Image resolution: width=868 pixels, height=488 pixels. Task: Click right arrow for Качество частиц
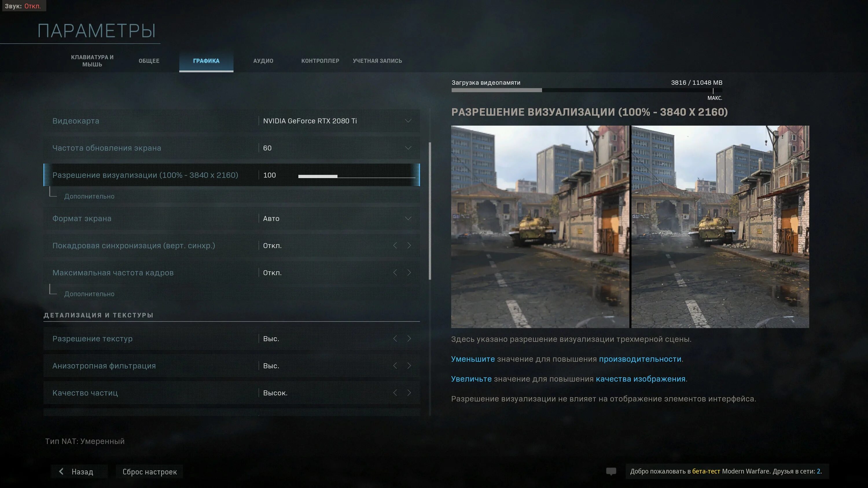click(409, 393)
